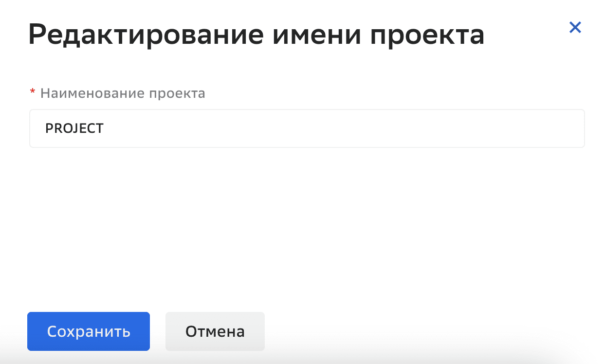This screenshot has height=364, width=604.
Task: Click the red required-field asterisk
Action: point(32,91)
